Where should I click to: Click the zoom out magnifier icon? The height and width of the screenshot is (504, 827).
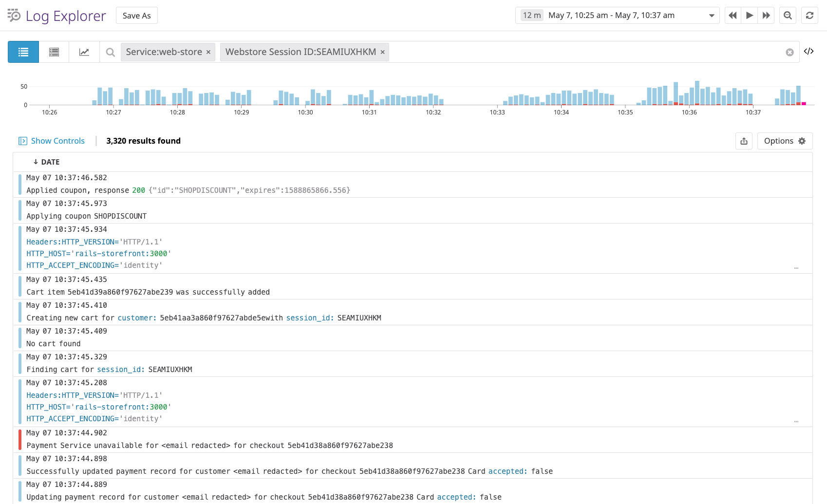tap(788, 15)
